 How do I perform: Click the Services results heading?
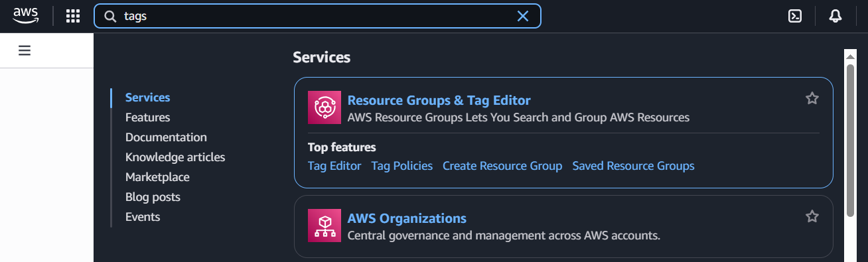322,58
